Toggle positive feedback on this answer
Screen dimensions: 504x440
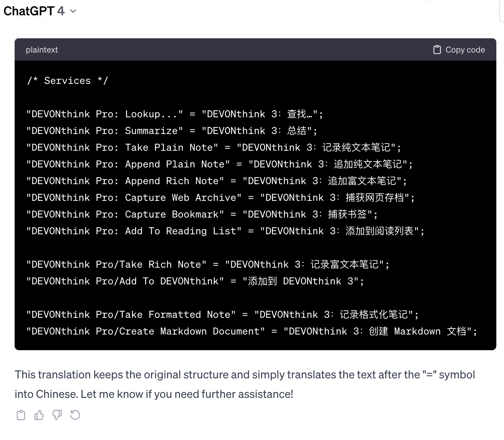[39, 415]
